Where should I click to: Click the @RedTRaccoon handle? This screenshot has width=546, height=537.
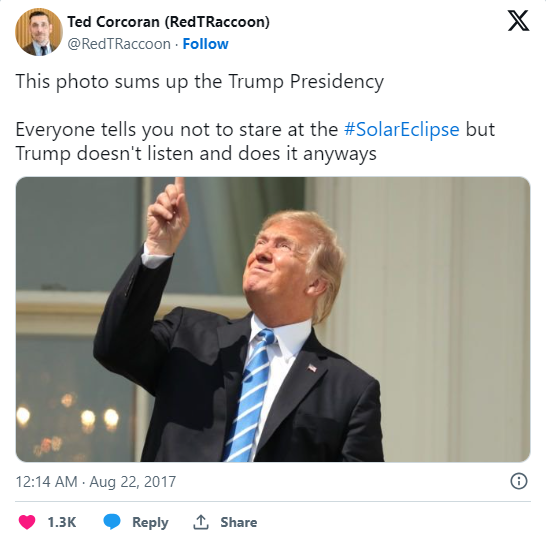(x=119, y=44)
